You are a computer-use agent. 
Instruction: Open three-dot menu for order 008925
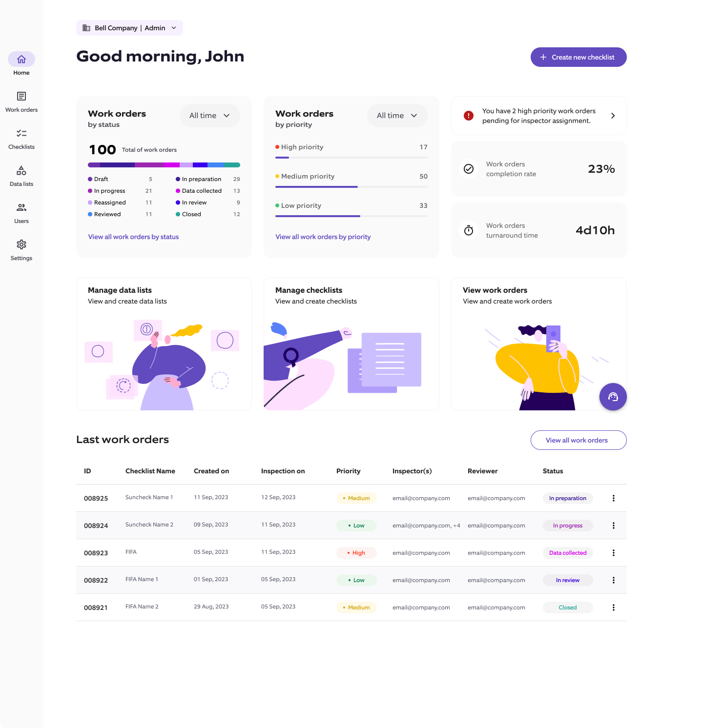tap(613, 498)
